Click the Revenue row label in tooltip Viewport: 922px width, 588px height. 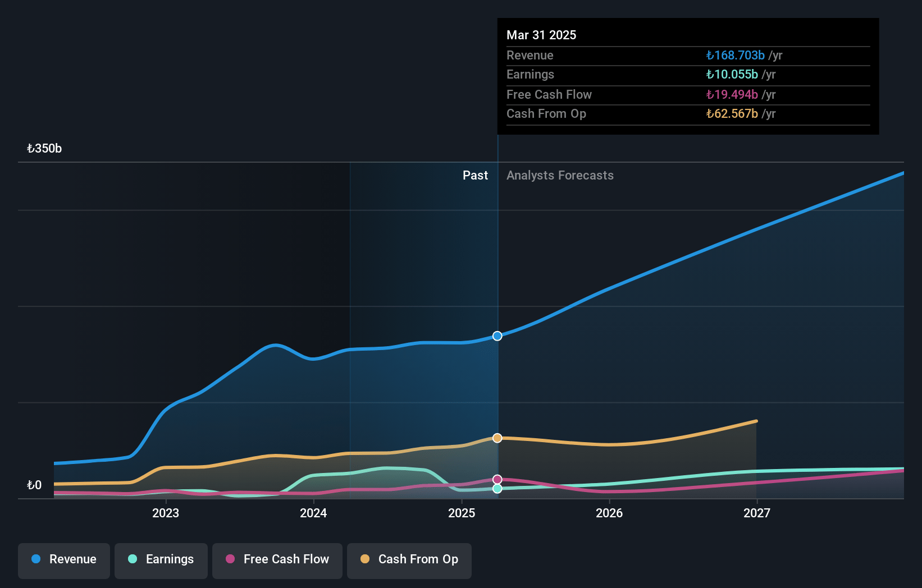click(530, 56)
